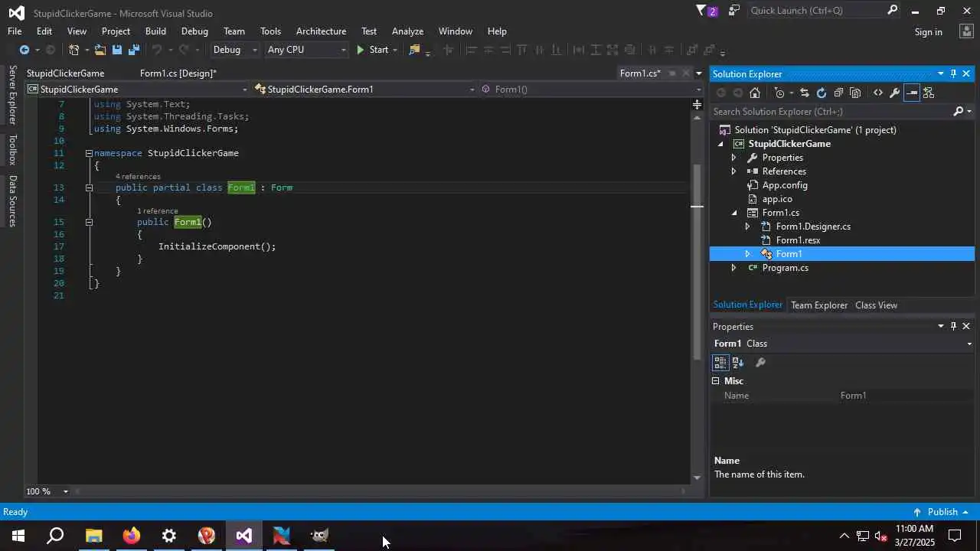Screen dimensions: 980x551
Task: Open Firefox from the taskbar
Action: pyautogui.click(x=132, y=536)
